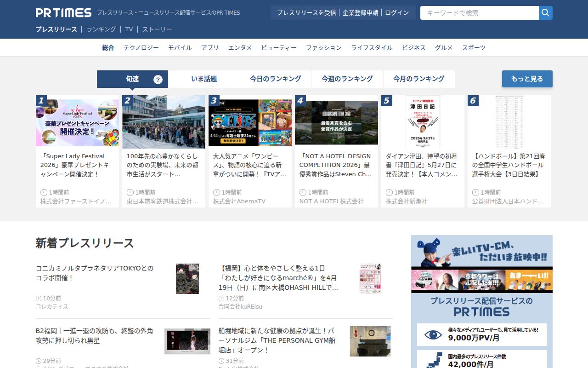This screenshot has width=588, height=368.
Task: Select the ライフスタイル category
Action: [372, 48]
